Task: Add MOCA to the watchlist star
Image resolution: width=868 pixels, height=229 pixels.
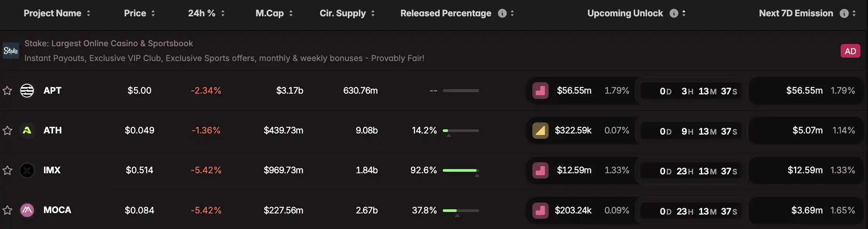Action: [x=7, y=210]
